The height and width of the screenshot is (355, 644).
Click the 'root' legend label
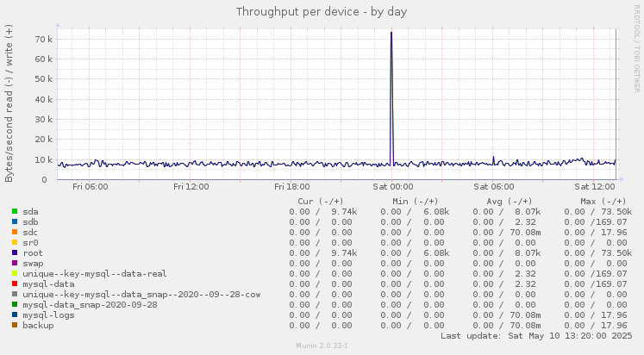[33, 252]
